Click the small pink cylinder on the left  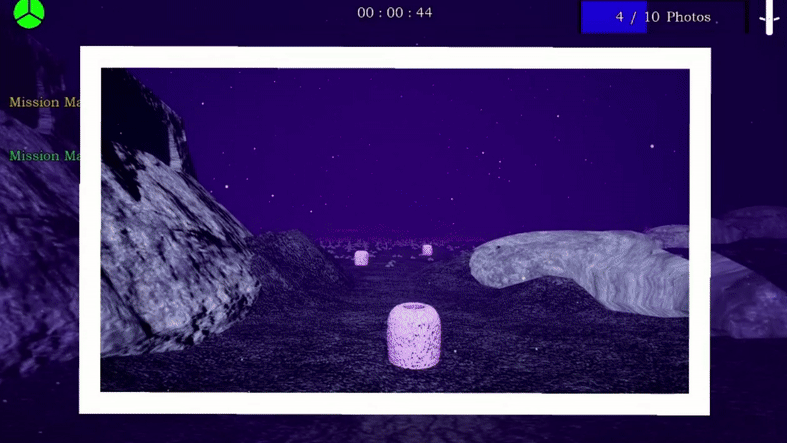361,258
